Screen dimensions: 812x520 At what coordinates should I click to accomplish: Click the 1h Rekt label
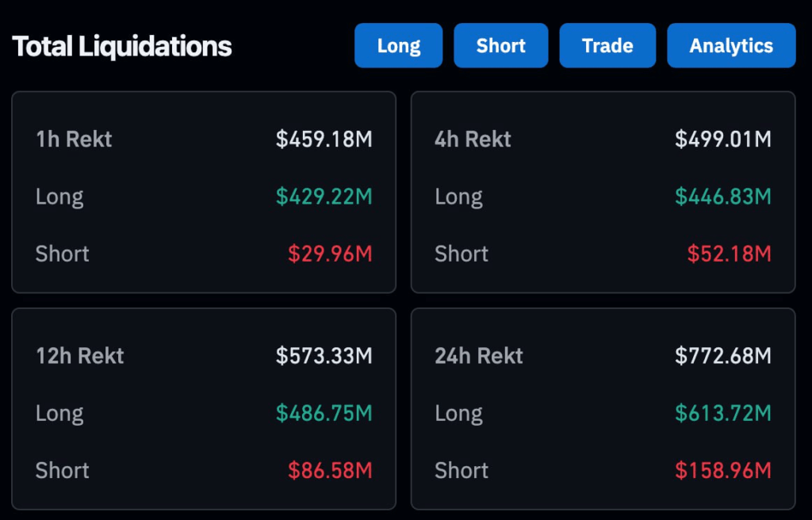[x=74, y=140]
